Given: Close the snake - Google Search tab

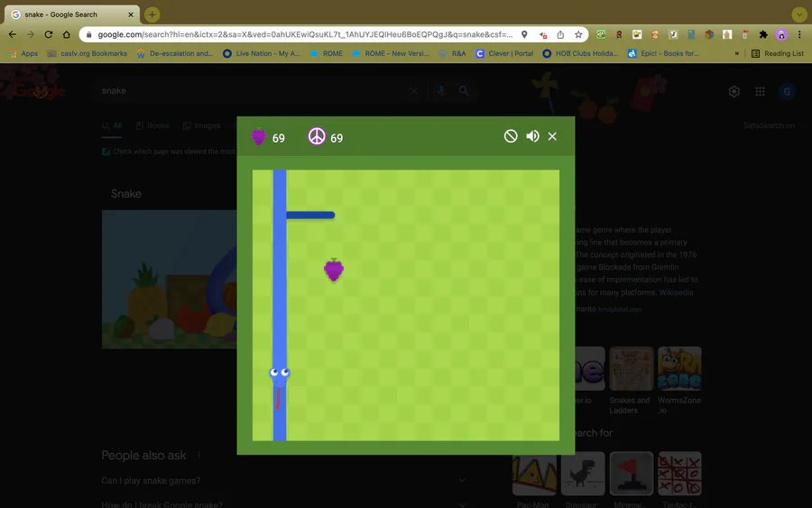Looking at the screenshot, I should 131,14.
